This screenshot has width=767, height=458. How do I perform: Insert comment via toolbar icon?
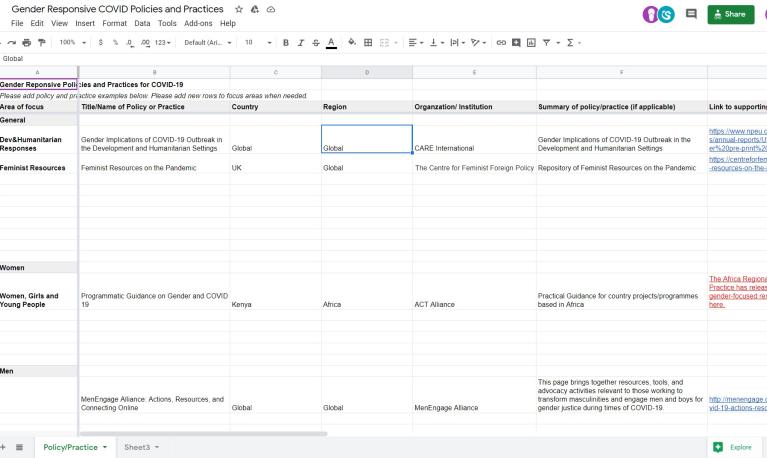(x=516, y=43)
